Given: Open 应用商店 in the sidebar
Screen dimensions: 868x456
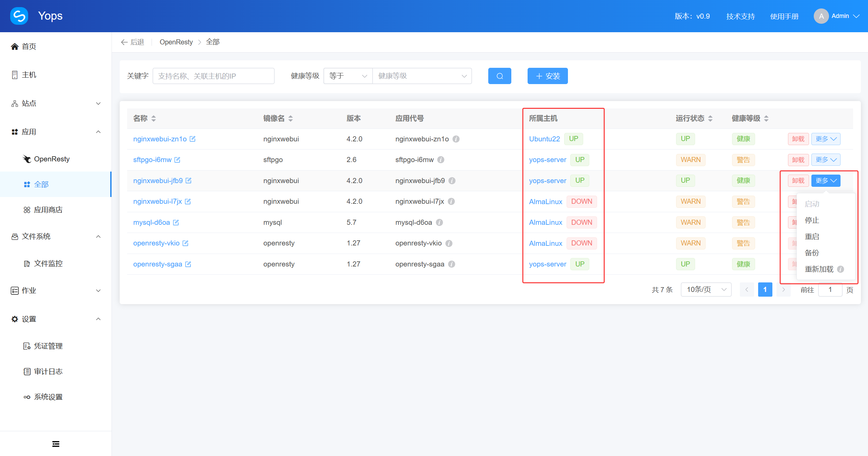Looking at the screenshot, I should point(48,210).
